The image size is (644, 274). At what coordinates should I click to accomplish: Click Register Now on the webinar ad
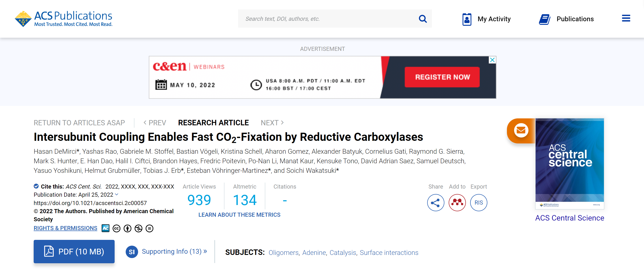pos(442,77)
